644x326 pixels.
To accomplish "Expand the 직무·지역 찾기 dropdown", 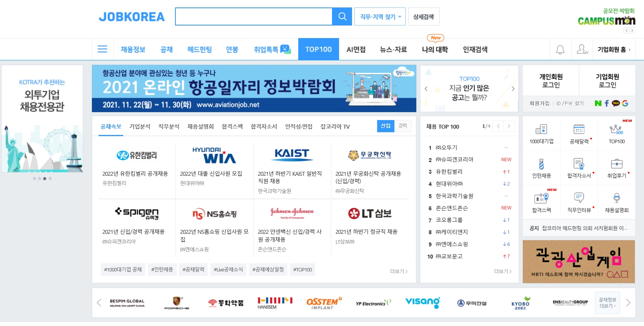I will [380, 16].
